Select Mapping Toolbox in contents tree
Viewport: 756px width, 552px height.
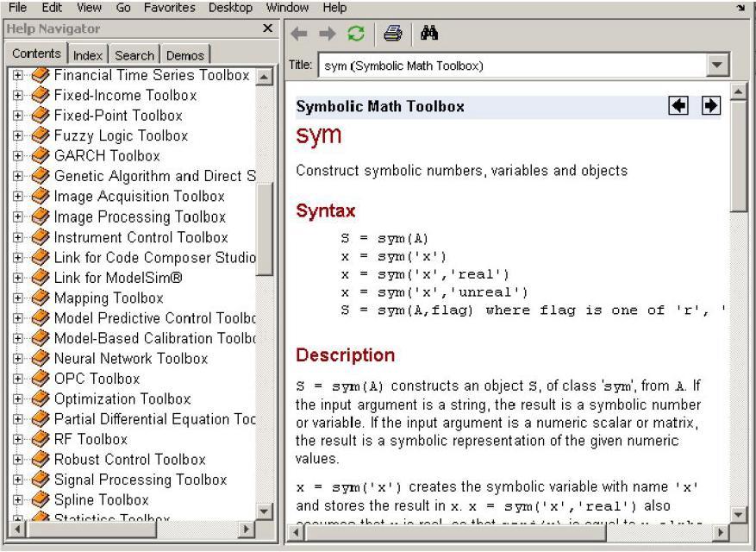click(109, 298)
